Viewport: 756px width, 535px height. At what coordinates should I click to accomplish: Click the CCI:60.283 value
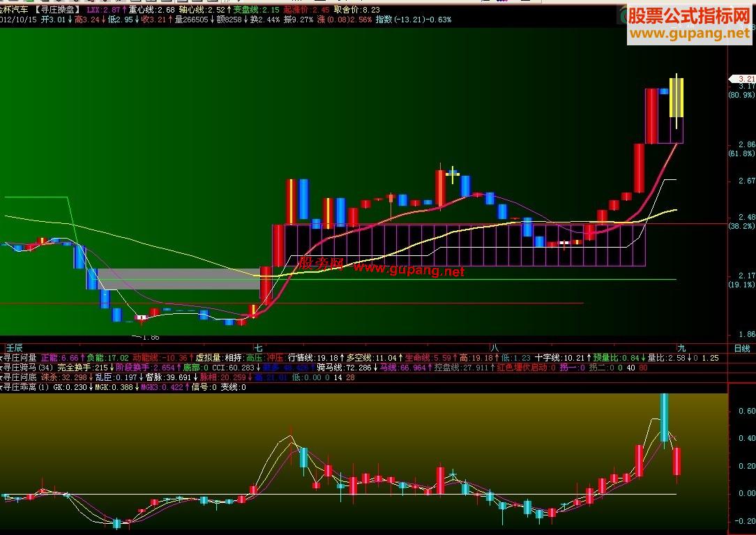(233, 368)
